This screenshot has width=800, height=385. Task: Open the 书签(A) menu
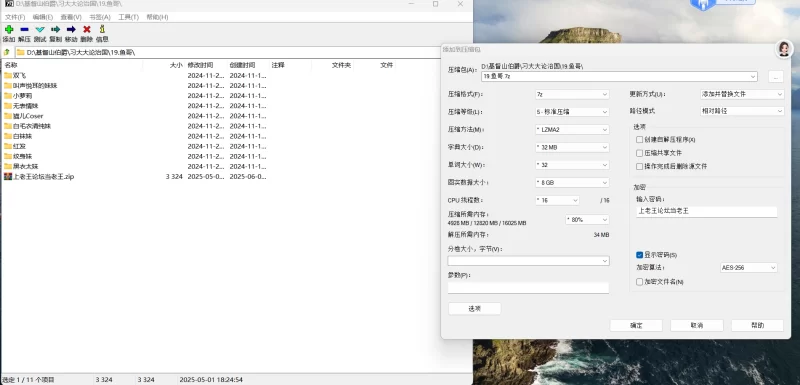[100, 17]
